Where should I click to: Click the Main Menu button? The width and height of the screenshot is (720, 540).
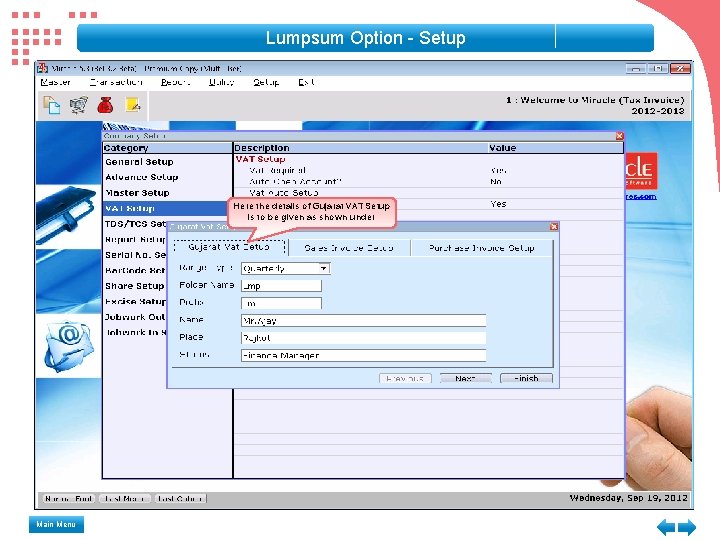(56, 524)
